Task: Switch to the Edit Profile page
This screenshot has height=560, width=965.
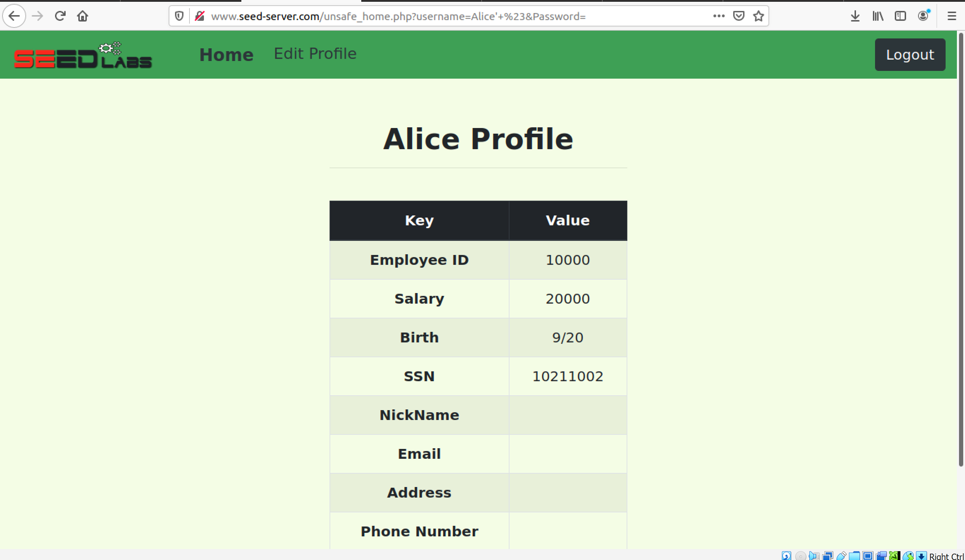Action: coord(315,54)
